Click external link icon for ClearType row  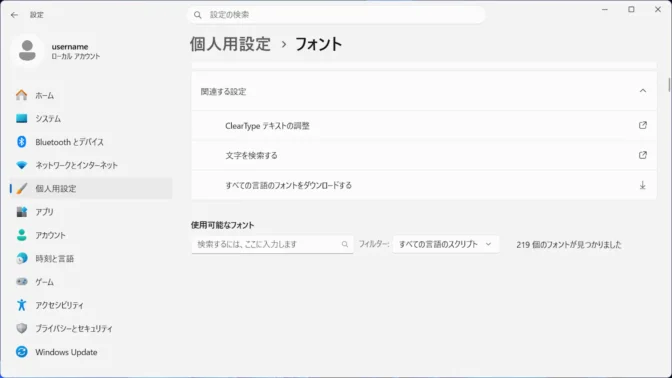[642, 125]
